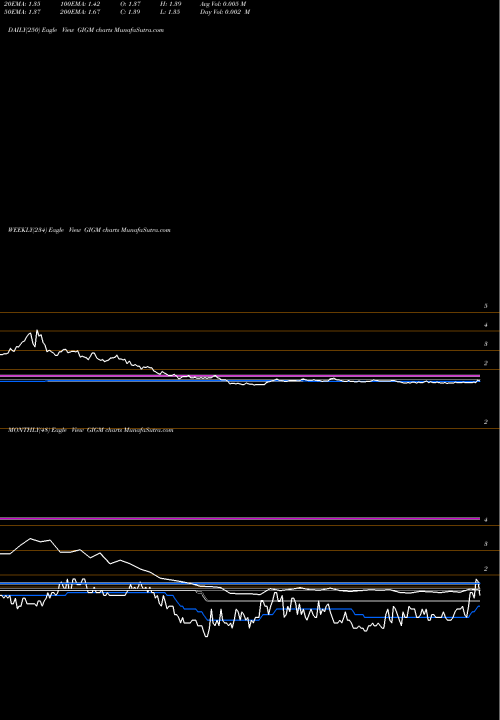Click the weekly chart axis label 4
The width and height of the screenshot is (500, 720).
point(486,325)
